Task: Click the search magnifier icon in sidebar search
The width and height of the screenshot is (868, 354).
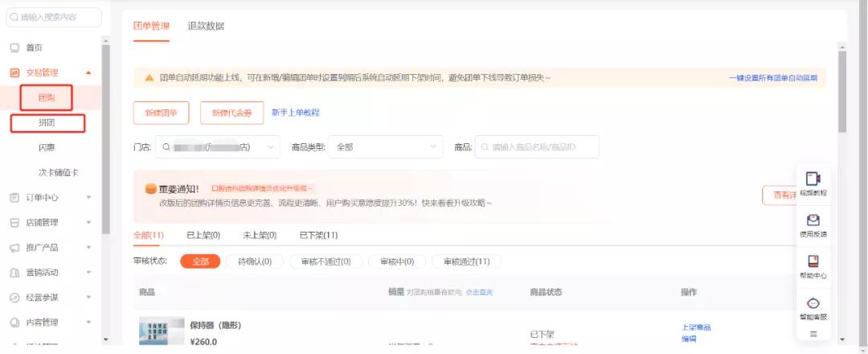Action: 14,17
